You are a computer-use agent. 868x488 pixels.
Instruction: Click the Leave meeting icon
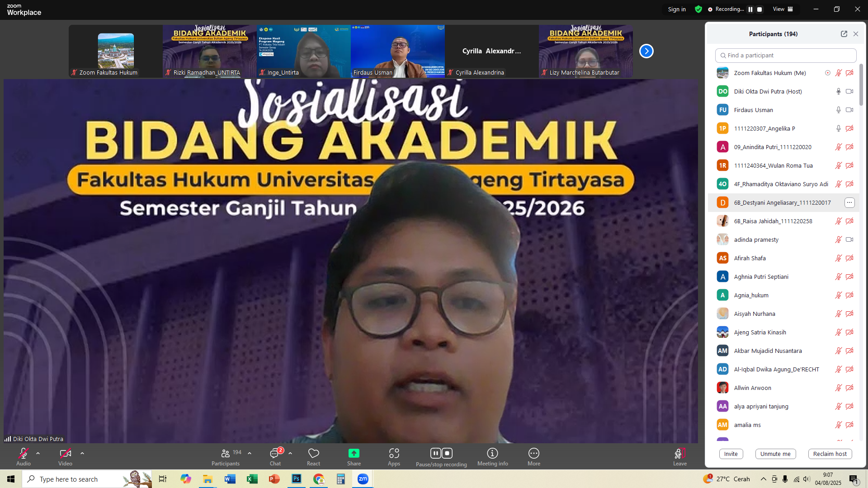pyautogui.click(x=680, y=453)
